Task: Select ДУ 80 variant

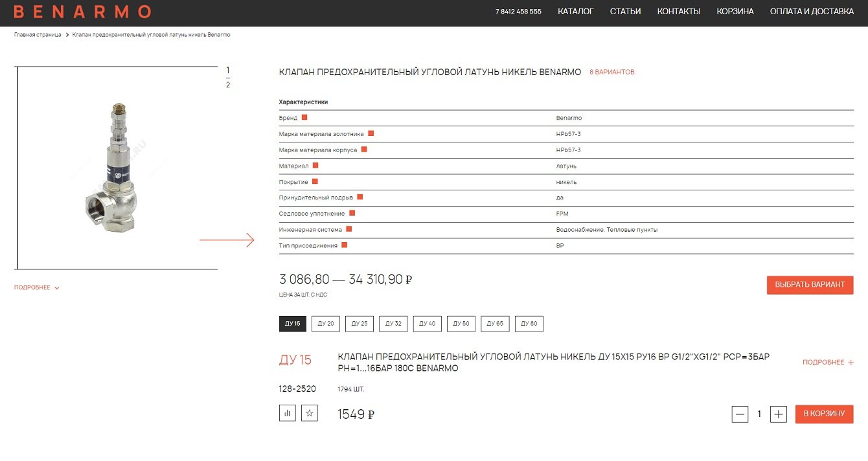Action: [529, 324]
